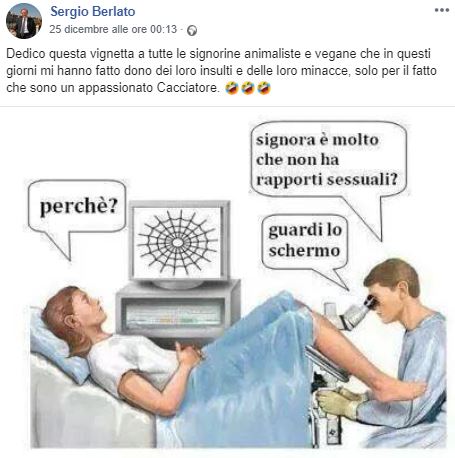Click the first laughing emoji in the post
This screenshot has width=455, height=458.
(x=232, y=88)
